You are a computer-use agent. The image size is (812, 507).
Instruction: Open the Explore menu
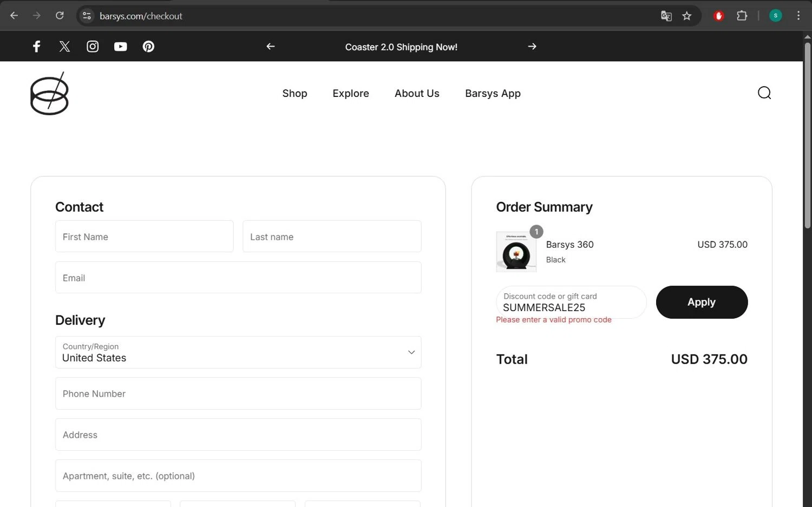(351, 94)
